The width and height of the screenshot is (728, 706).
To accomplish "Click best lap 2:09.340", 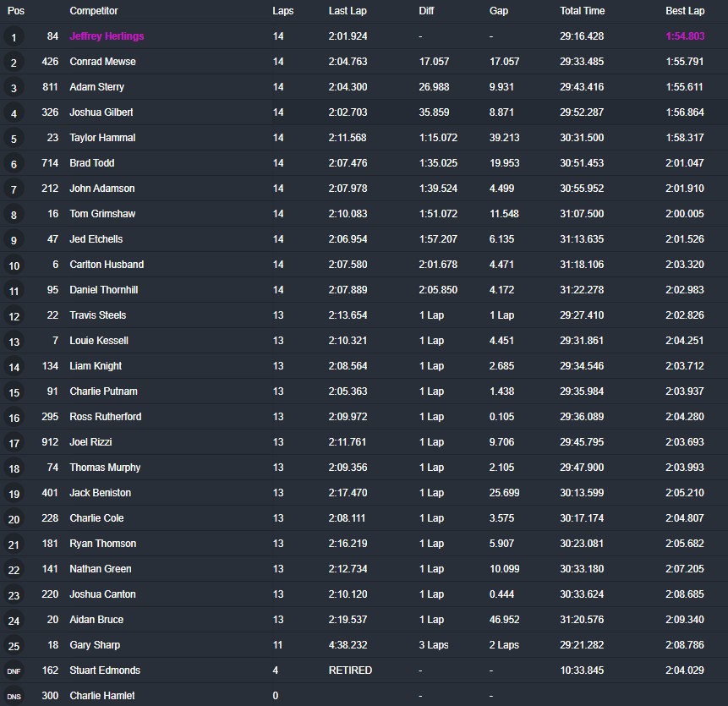I will pyautogui.click(x=685, y=620).
